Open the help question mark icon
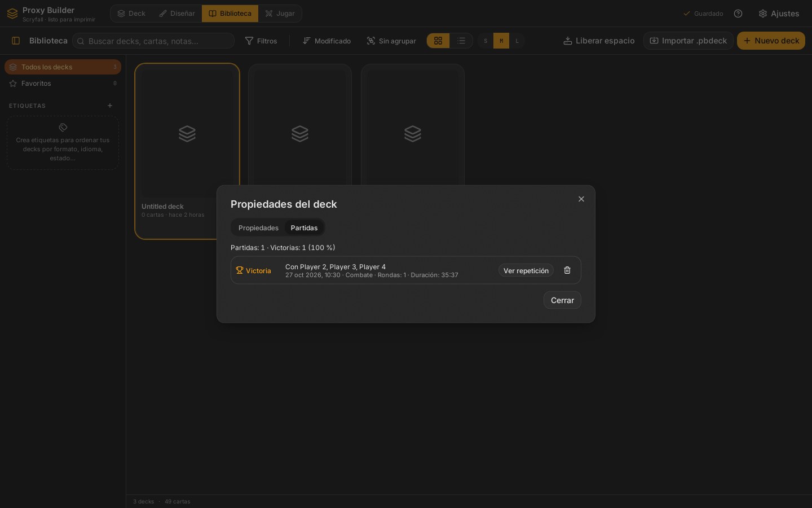The height and width of the screenshot is (508, 812). (738, 14)
